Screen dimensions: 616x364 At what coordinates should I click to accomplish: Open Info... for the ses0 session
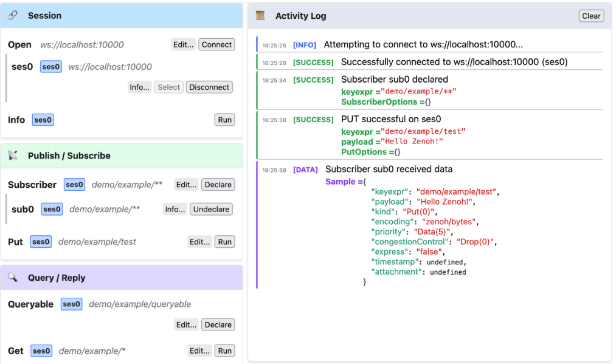coord(139,87)
